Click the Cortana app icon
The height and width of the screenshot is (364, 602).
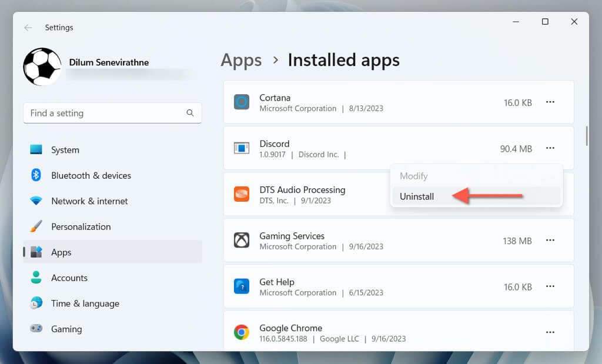(x=241, y=102)
